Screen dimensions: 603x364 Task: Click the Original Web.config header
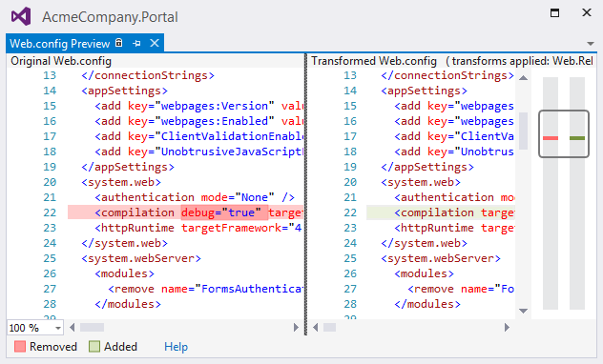tap(61, 61)
